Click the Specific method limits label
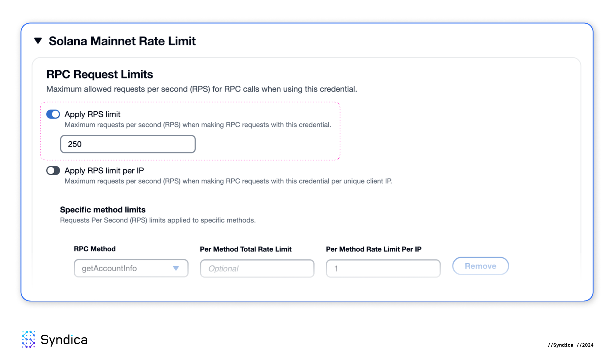Image resolution: width=614 pixels, height=364 pixels. pyautogui.click(x=103, y=210)
